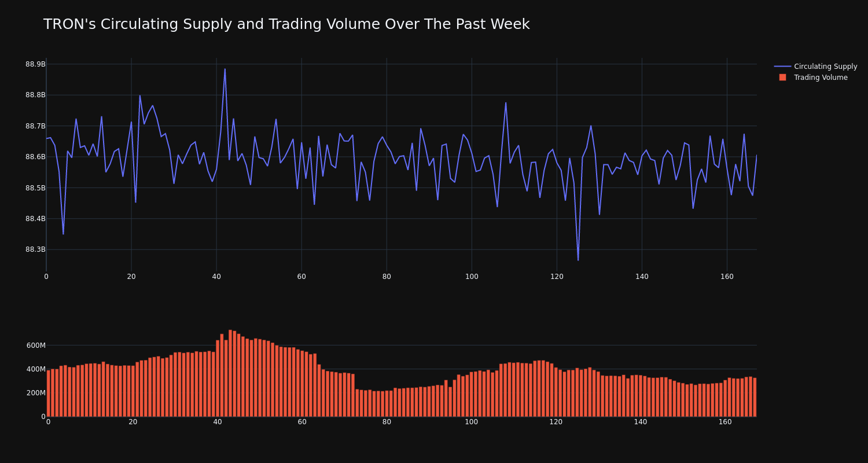Click the 88.6B y-axis label

point(35,157)
